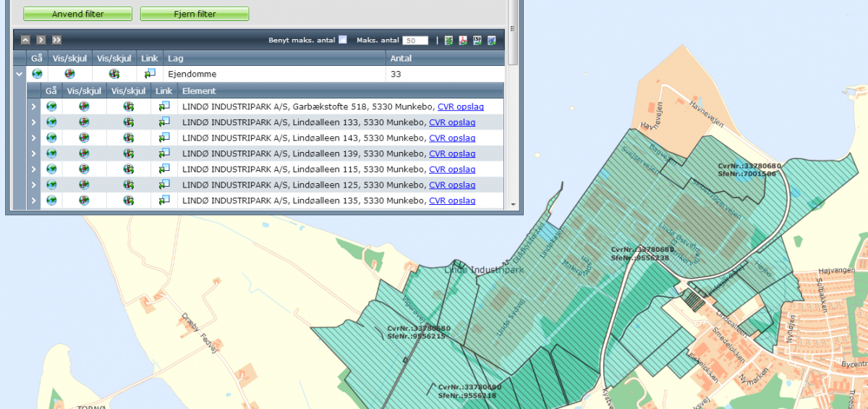
Task: Open CVR opslag for Lindøalleen 115
Action: [452, 169]
